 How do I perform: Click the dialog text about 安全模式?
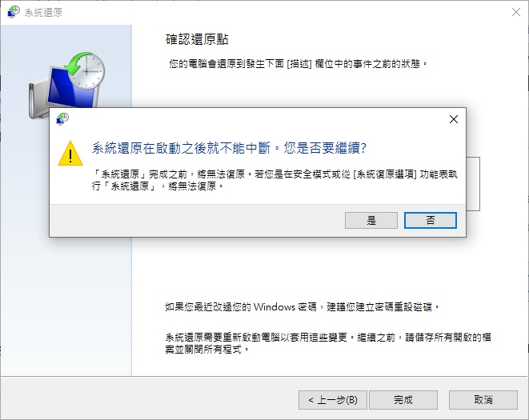[x=275, y=180]
